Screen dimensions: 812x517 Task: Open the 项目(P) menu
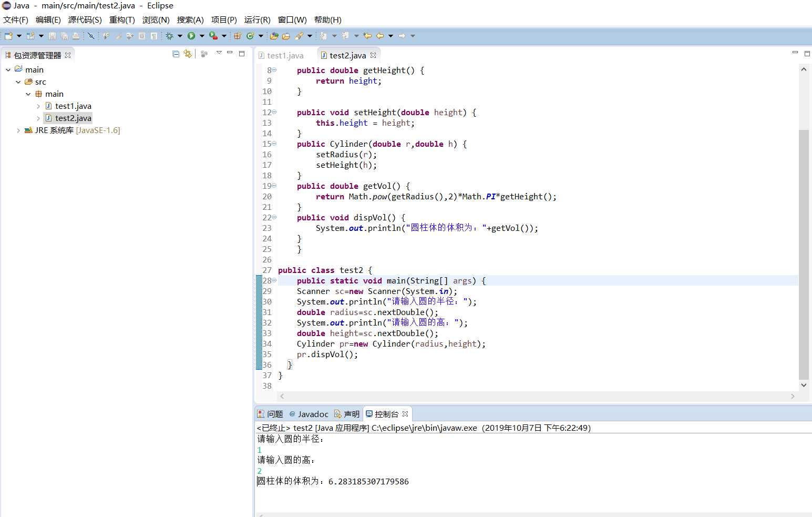(x=224, y=19)
